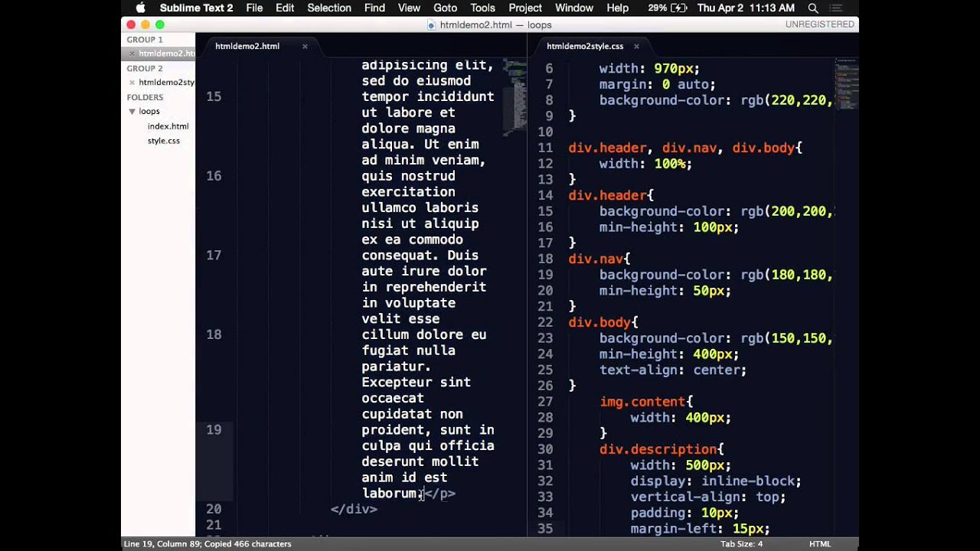980x551 pixels.
Task: Click the left pane minimap
Action: [514, 98]
